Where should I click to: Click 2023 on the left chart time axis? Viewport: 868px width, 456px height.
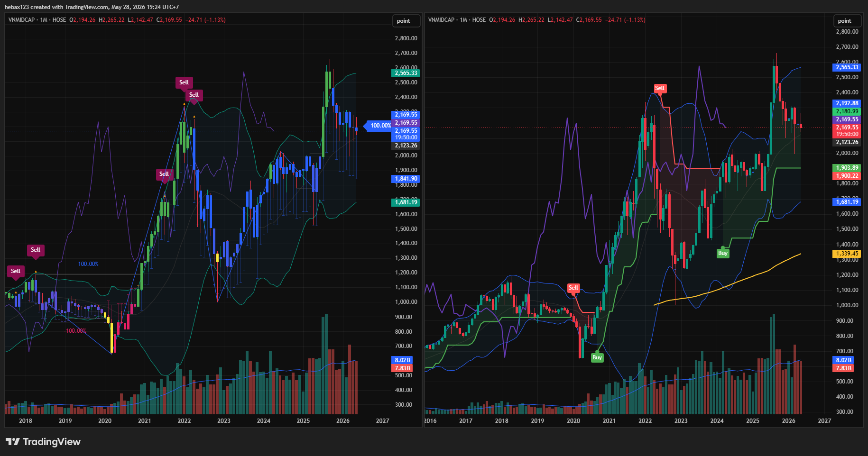tap(224, 421)
